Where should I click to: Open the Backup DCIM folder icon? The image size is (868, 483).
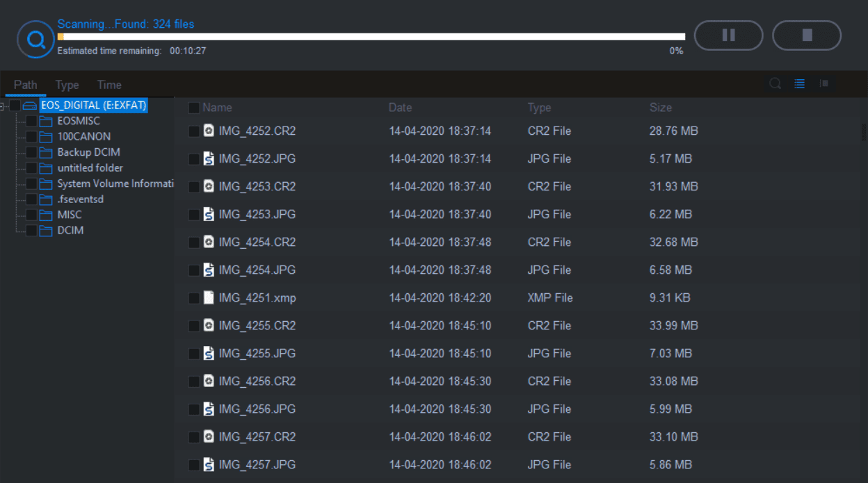(46, 152)
